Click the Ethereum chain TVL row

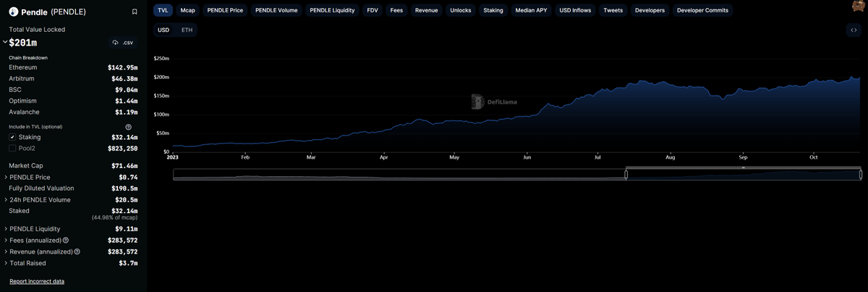click(x=73, y=67)
